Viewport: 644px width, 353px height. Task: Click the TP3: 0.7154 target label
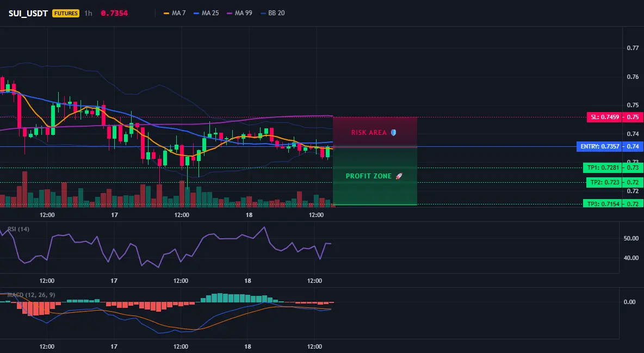603,204
